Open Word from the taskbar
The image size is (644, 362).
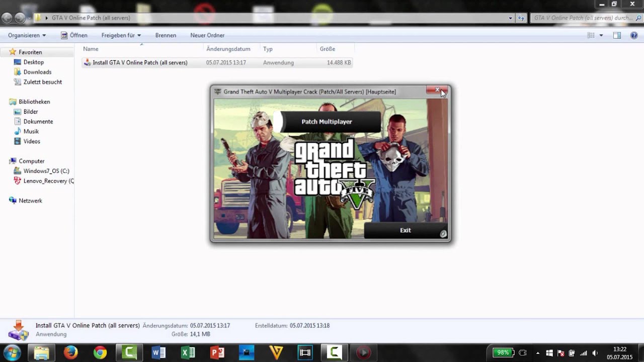pos(158,353)
